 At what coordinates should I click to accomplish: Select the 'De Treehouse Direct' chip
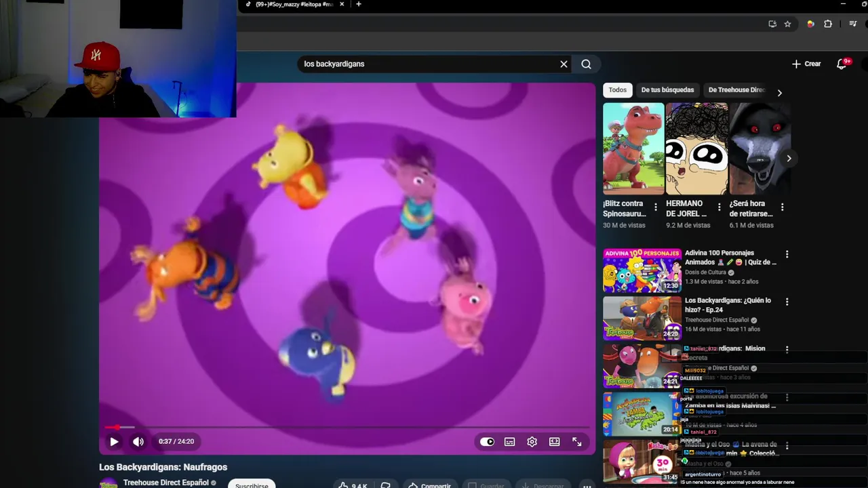(x=736, y=90)
